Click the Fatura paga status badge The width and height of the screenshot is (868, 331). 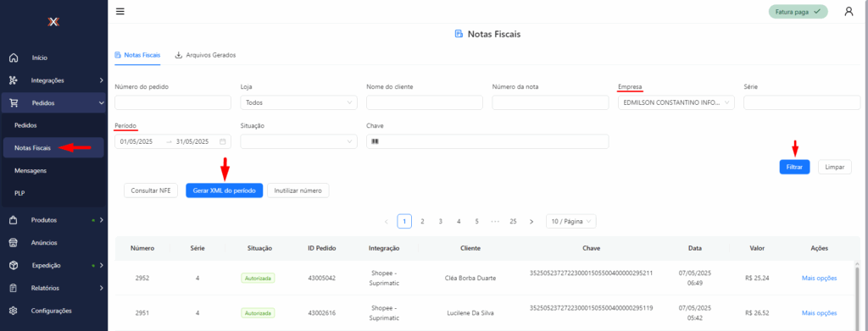[798, 12]
